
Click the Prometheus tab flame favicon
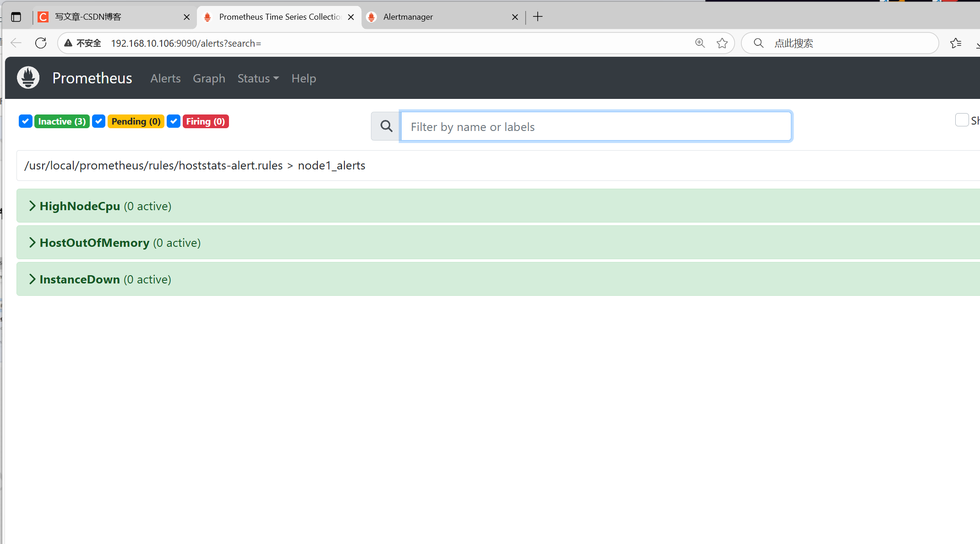coord(207,17)
